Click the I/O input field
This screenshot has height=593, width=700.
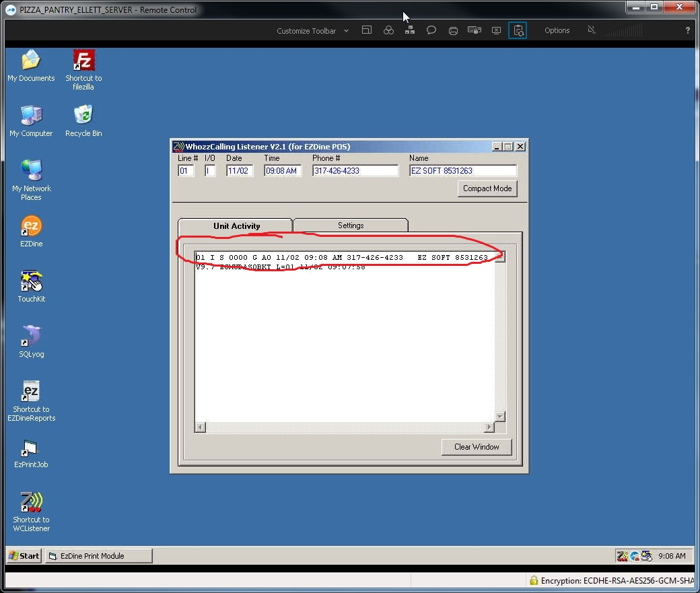tap(210, 170)
